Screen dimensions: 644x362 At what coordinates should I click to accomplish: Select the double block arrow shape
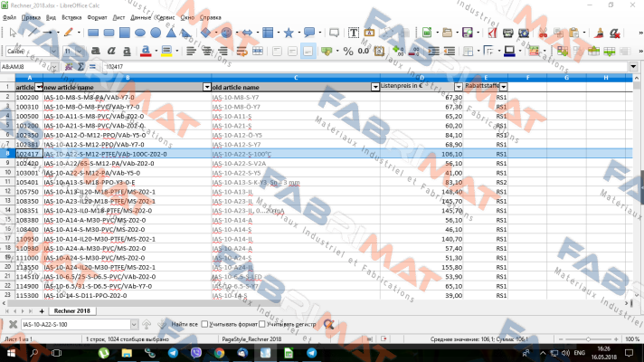247,33
